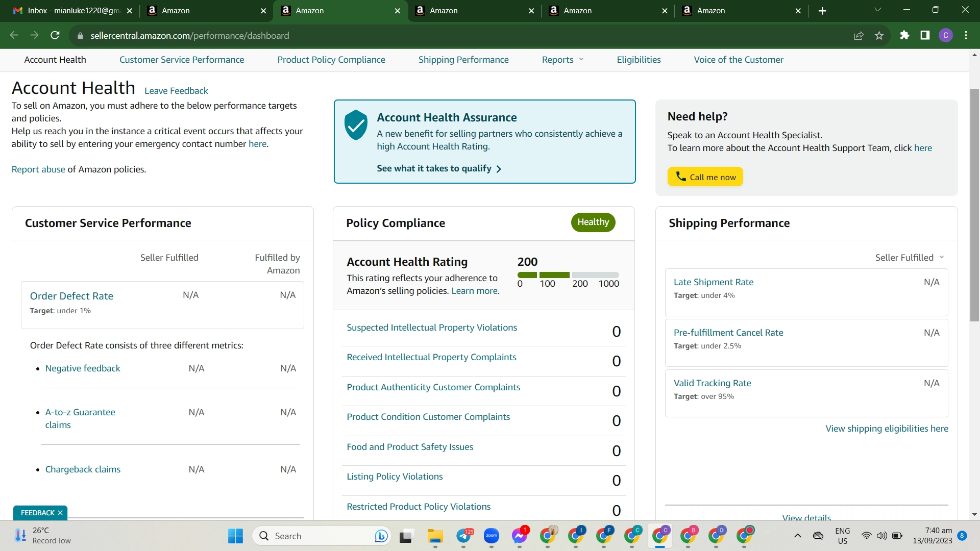
Task: Close the FEEDBACK tab with its X
Action: click(60, 513)
